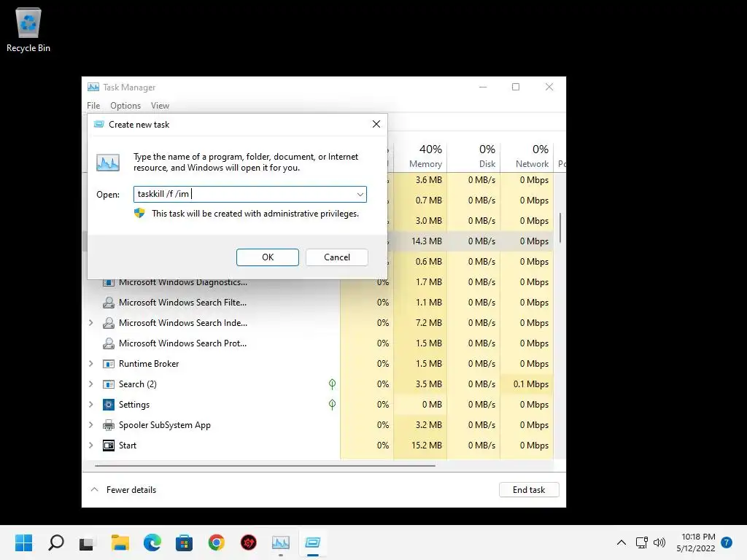Click the vertical scrollbar in Task Manager

pyautogui.click(x=560, y=228)
